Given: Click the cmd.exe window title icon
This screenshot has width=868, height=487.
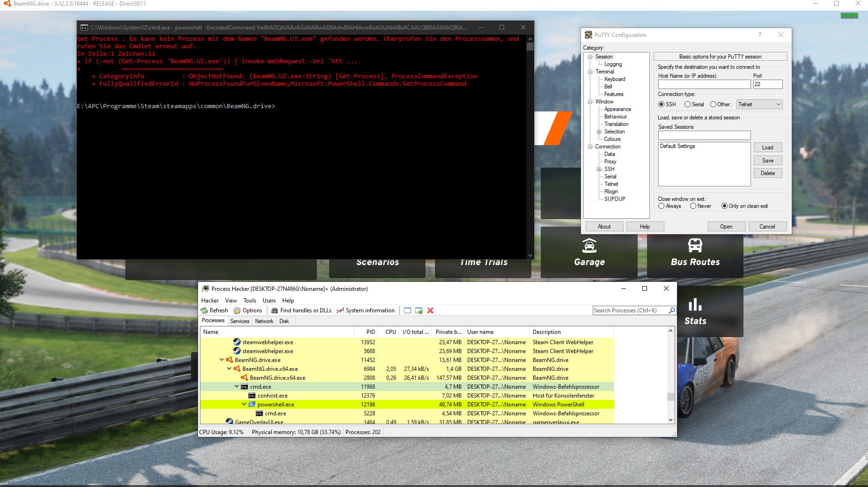Looking at the screenshot, I should pos(84,28).
